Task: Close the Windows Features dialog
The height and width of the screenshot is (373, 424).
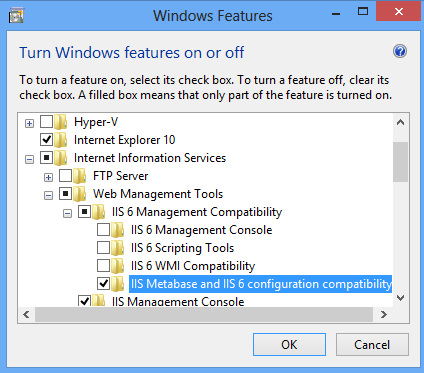Action: [x=399, y=12]
